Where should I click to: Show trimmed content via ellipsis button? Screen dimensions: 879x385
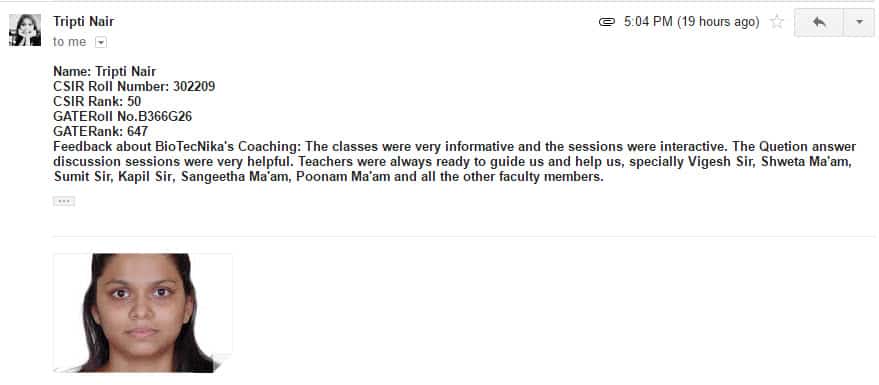click(64, 201)
